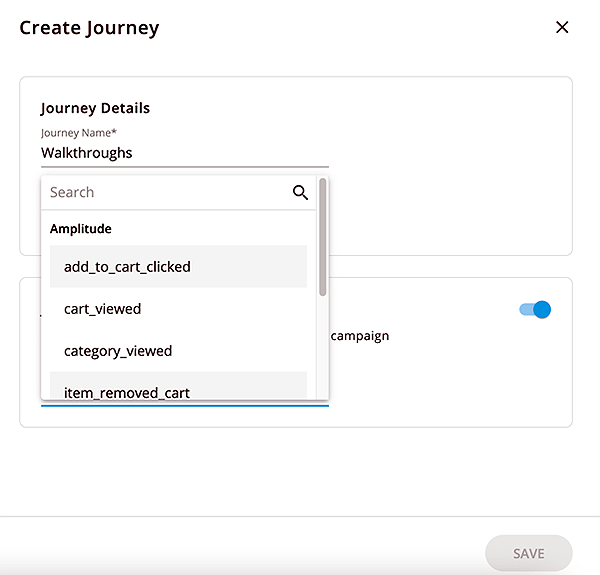The image size is (600, 575).
Task: Turn off the blue campaign toggle
Action: (535, 310)
